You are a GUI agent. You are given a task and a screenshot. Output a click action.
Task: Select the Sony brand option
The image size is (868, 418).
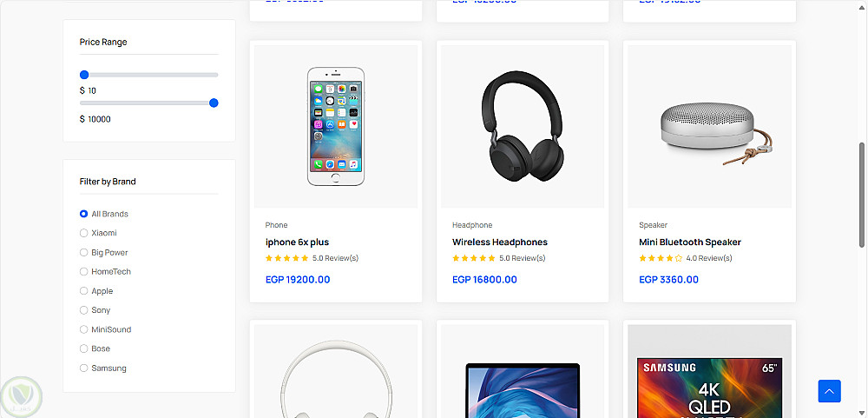[84, 310]
